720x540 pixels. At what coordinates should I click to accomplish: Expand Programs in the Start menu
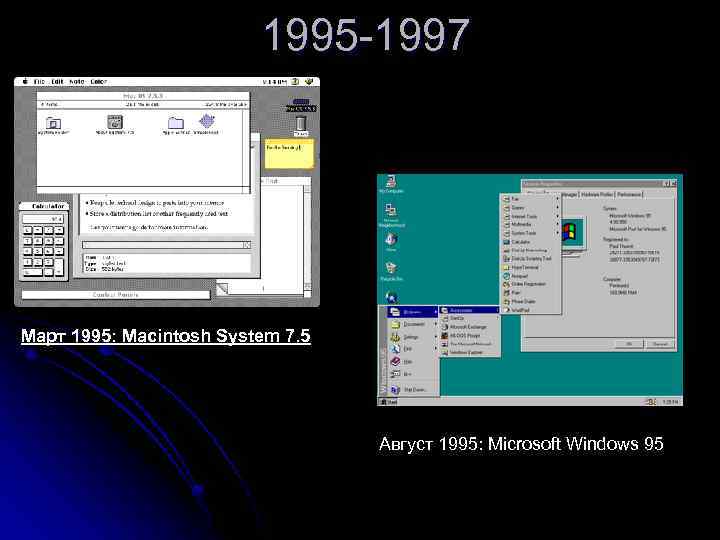[413, 312]
